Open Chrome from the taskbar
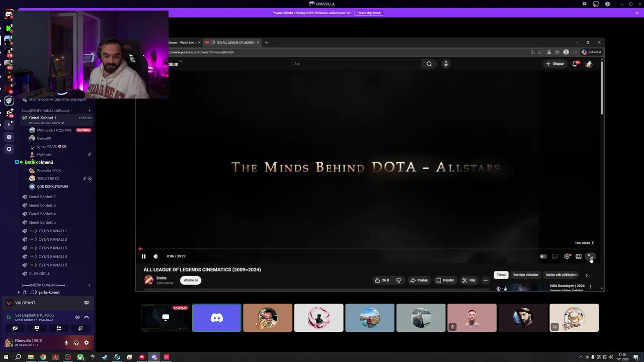The width and height of the screenshot is (644, 362). tap(43, 357)
